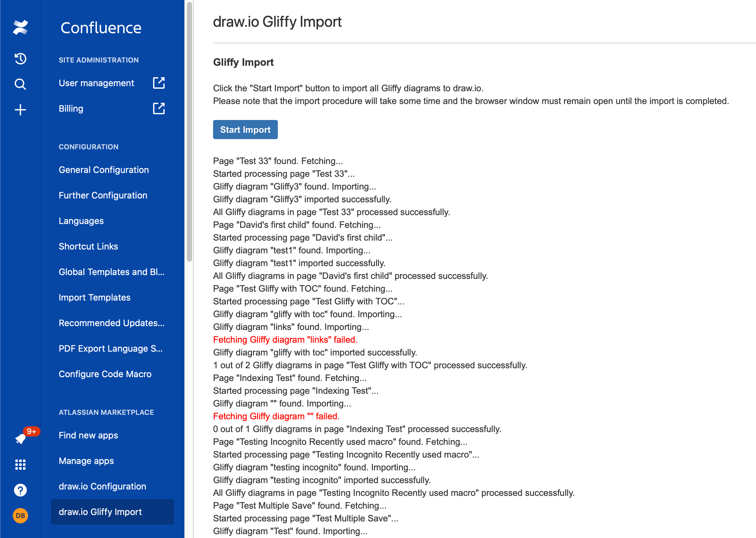
Task: Open Find new apps
Action: 88,435
